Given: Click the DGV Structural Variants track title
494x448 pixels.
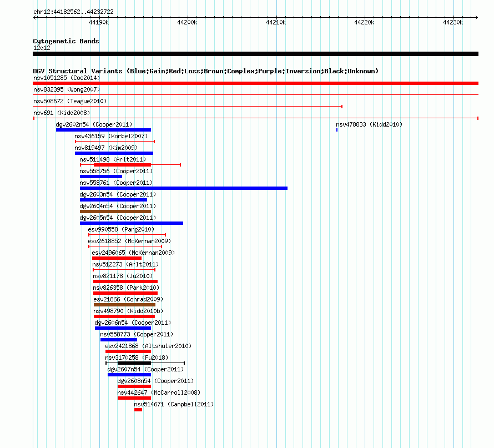Looking at the screenshot, I should (x=205, y=71).
